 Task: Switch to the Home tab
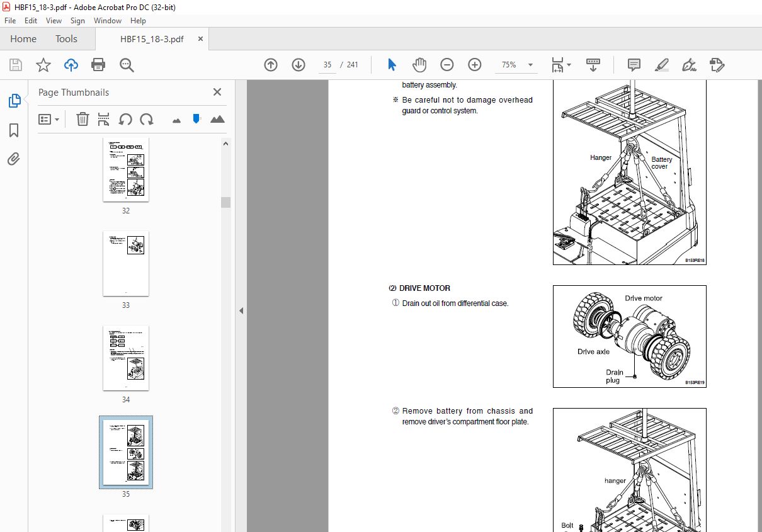(23, 39)
